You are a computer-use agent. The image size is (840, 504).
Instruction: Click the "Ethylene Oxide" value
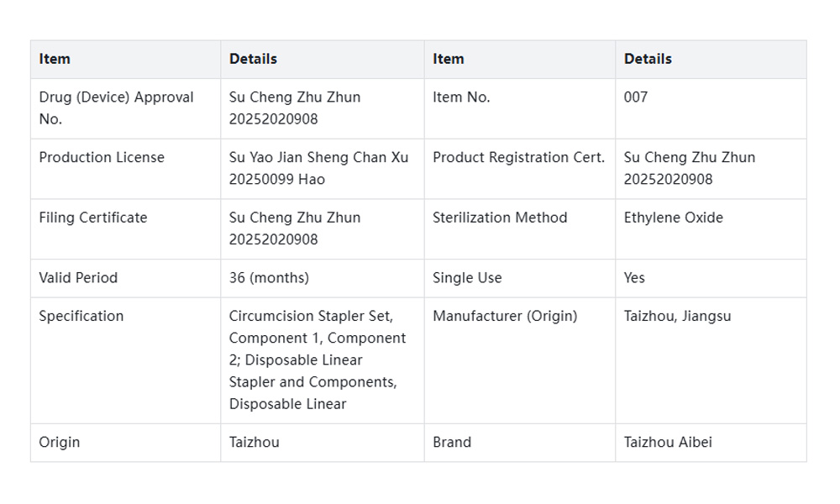673,218
